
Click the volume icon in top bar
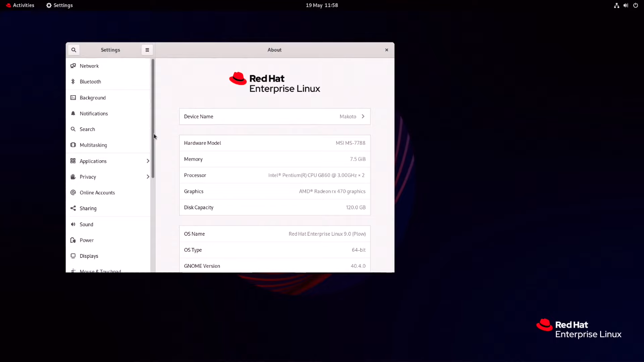pyautogui.click(x=626, y=5)
